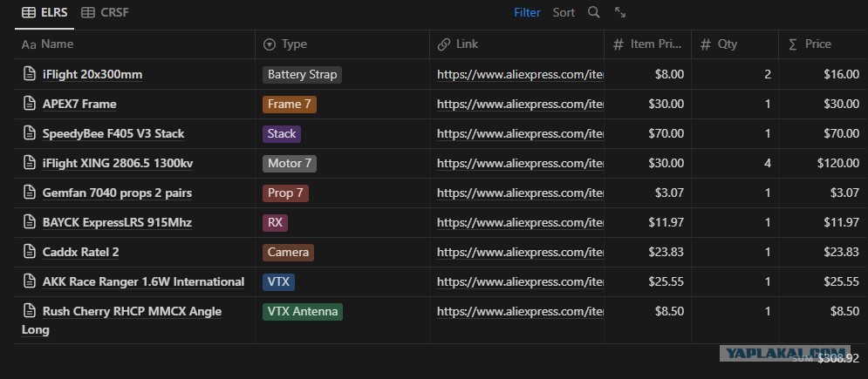The width and height of the screenshot is (868, 379).
Task: Switch to the CRSF table view tab
Action: 105,13
